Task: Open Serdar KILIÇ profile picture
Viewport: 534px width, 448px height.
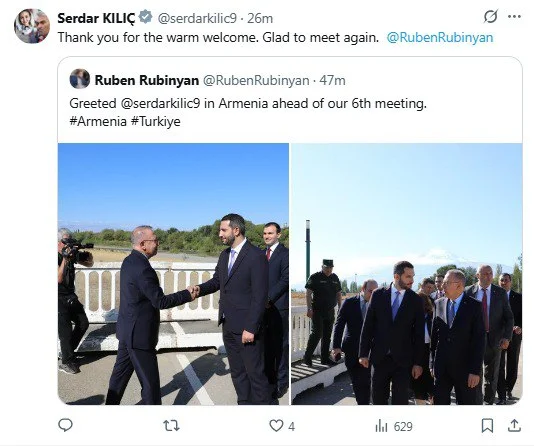Action: 32,26
